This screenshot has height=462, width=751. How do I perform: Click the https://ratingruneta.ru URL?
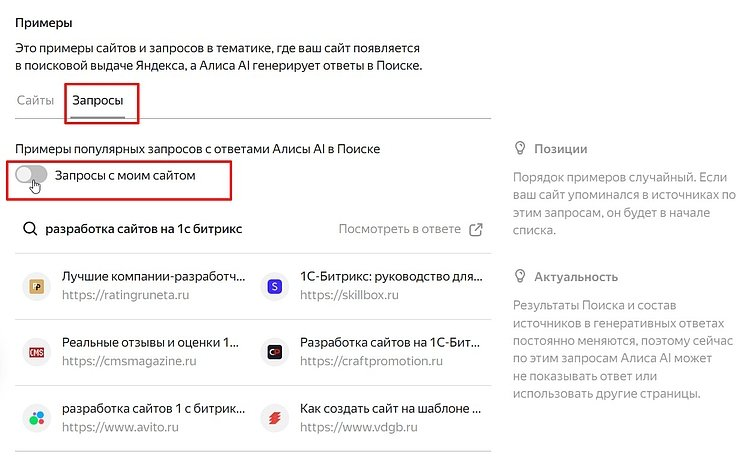125,295
